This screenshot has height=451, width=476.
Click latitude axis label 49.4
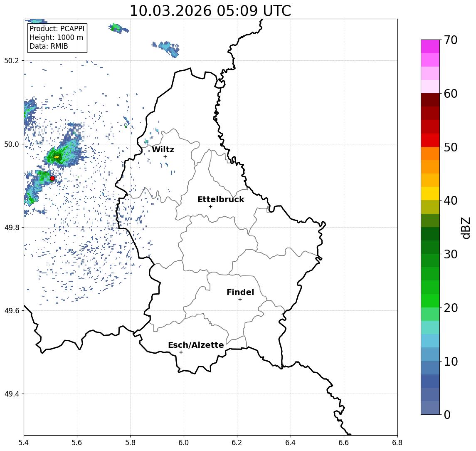[x=12, y=394]
